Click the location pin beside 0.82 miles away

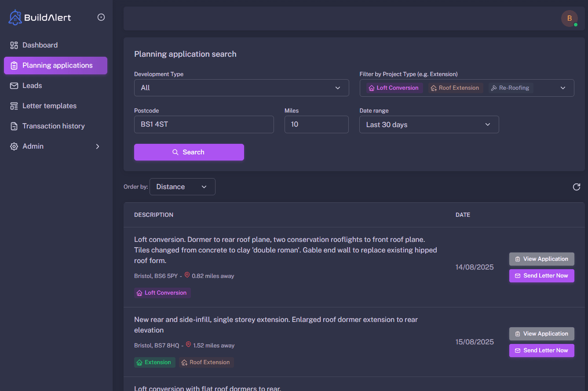(x=187, y=275)
